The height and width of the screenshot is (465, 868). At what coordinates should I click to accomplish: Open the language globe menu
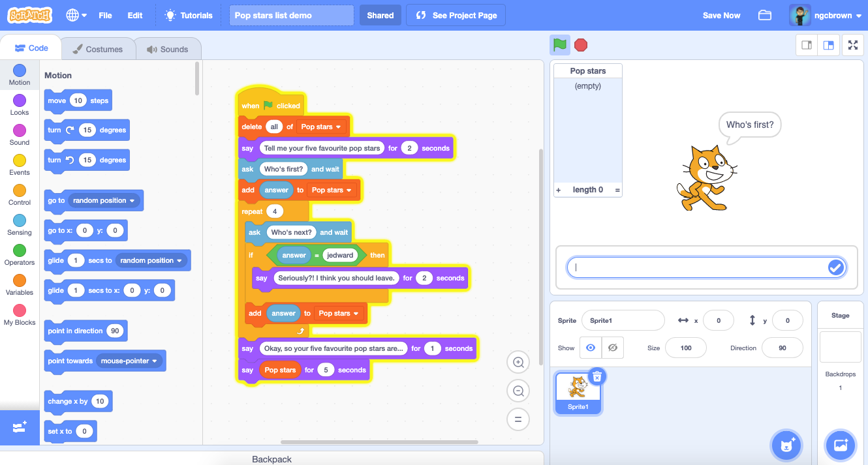pos(76,15)
